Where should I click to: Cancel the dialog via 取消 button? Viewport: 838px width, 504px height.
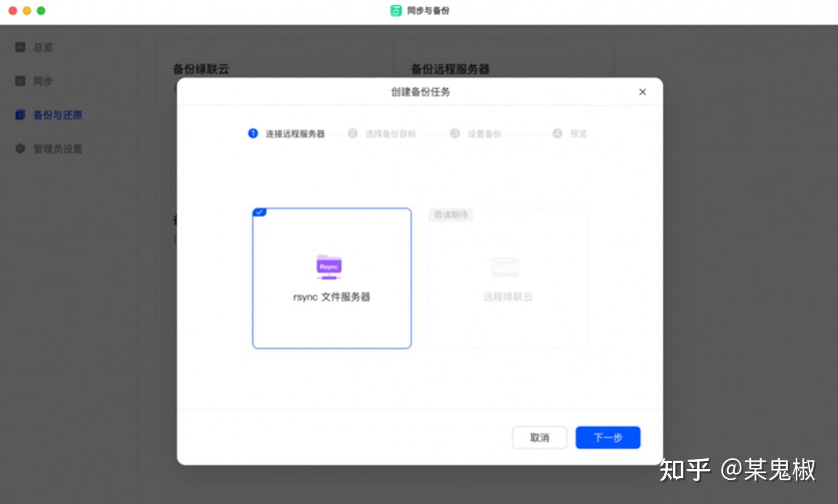[539, 437]
